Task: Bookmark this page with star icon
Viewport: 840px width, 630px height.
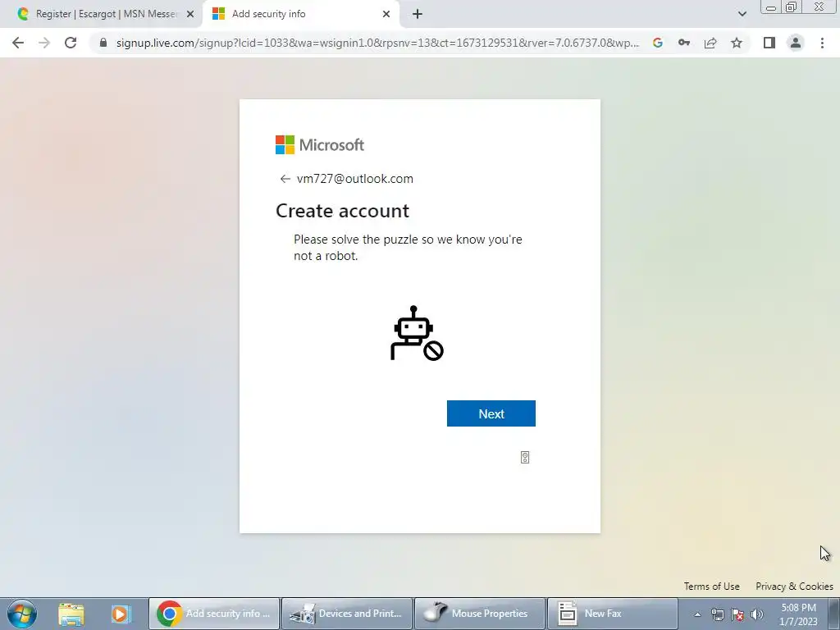Action: (737, 43)
